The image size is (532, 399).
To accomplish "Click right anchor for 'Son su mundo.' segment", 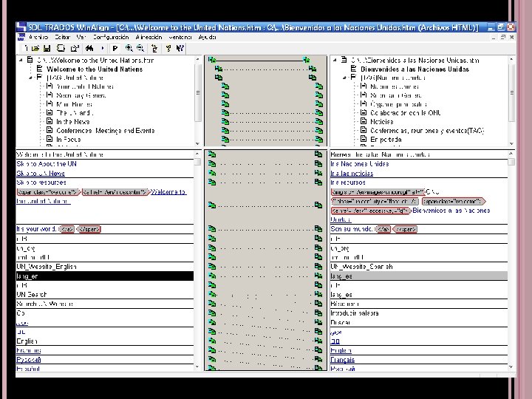I will [x=318, y=228].
